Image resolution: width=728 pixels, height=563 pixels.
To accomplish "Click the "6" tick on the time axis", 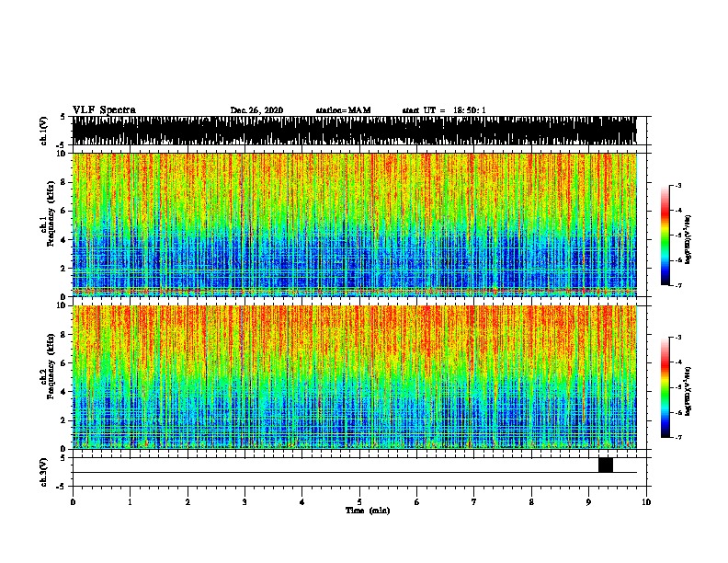I will (x=417, y=502).
